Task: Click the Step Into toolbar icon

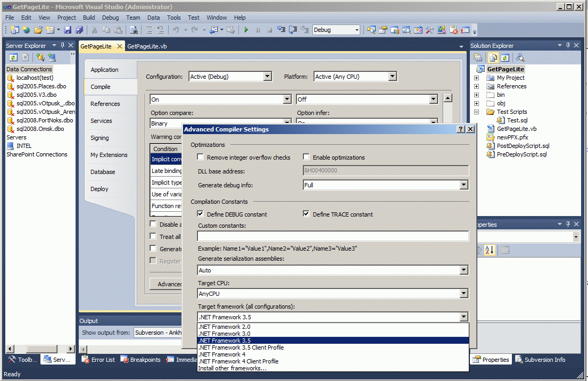Action: point(281,30)
